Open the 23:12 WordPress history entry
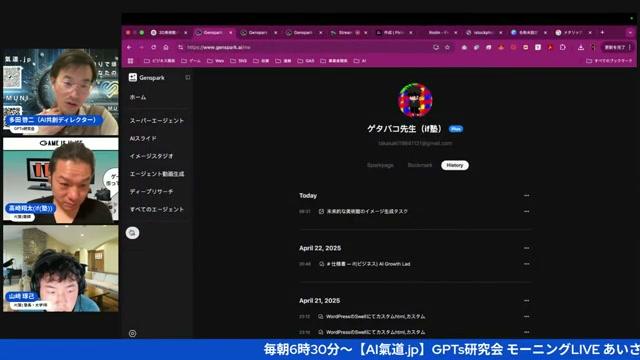The image size is (640, 360). coord(376,316)
